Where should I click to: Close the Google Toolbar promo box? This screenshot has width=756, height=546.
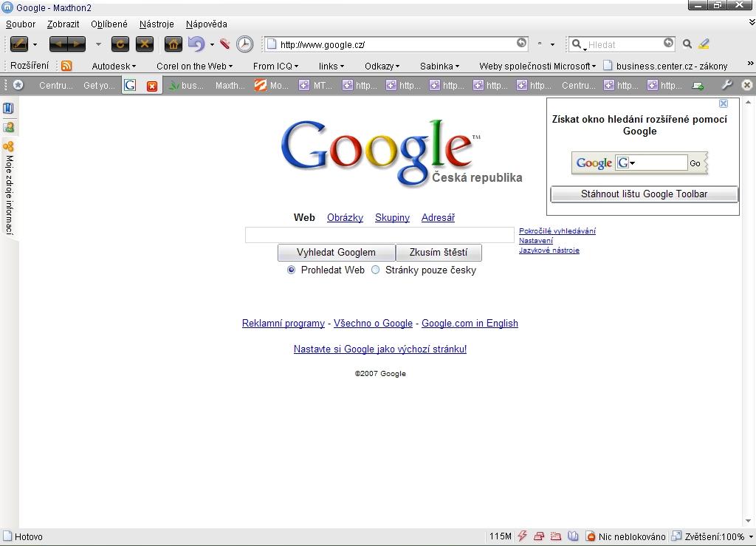[724, 103]
